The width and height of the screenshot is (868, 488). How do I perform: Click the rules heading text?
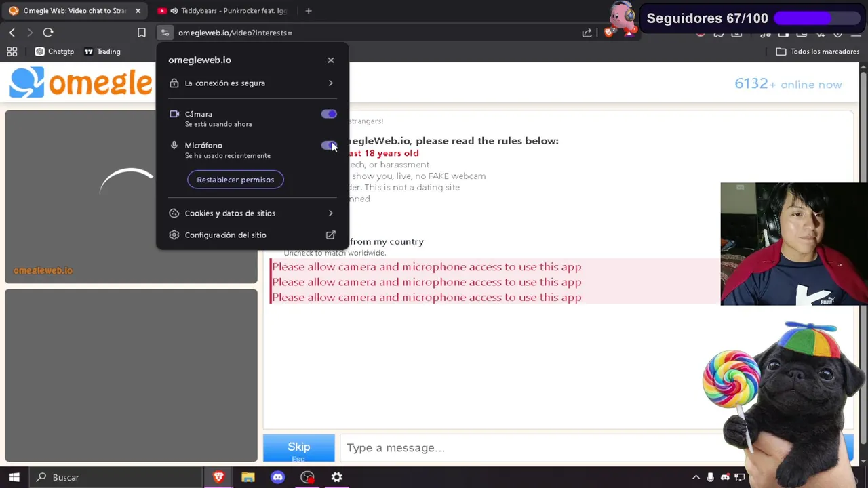pos(453,141)
